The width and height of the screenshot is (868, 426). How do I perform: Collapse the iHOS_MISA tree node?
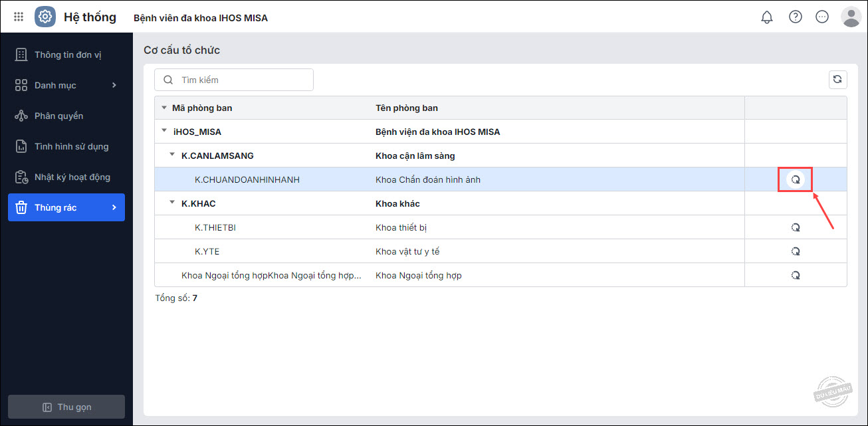[x=164, y=131]
